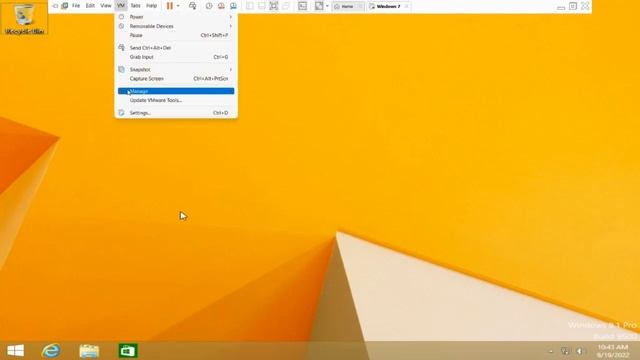
Task: Open the Recycle Bin desktop icon
Action: tap(24, 18)
